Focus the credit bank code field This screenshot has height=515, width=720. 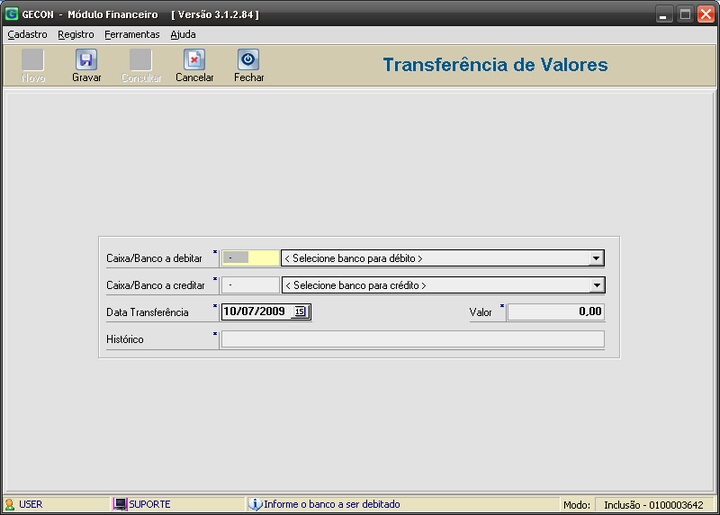[250, 285]
